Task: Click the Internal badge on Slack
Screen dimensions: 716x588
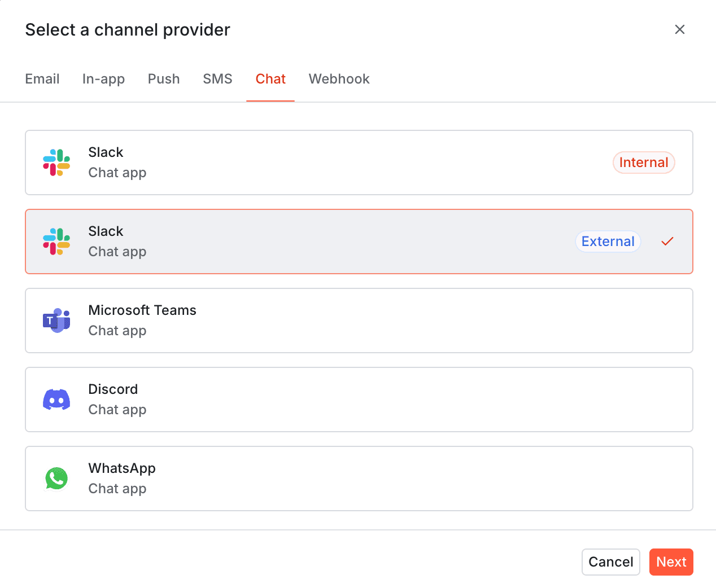Action: click(644, 163)
